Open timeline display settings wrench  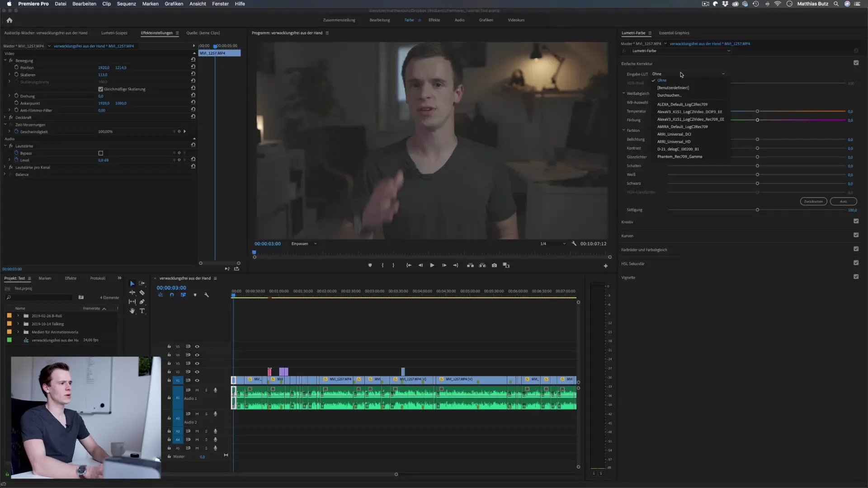point(207,295)
